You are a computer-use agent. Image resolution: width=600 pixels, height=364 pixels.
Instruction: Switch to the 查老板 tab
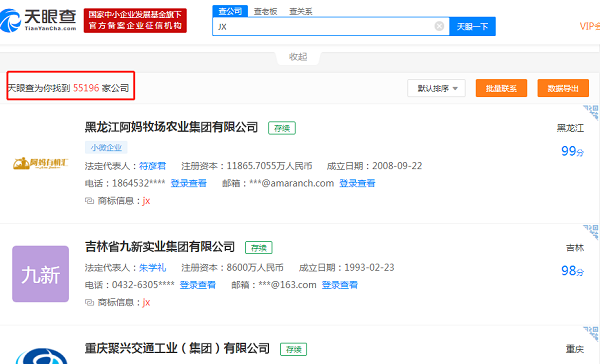coord(266,11)
